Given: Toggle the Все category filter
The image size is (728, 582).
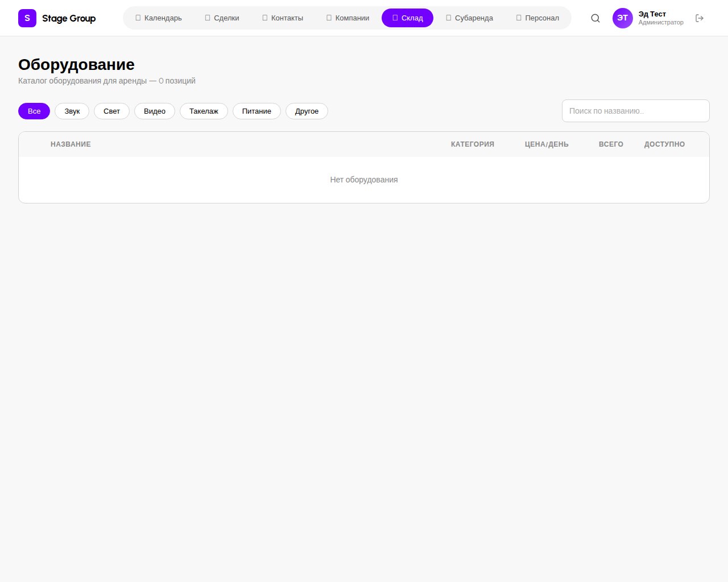Looking at the screenshot, I should pos(34,111).
